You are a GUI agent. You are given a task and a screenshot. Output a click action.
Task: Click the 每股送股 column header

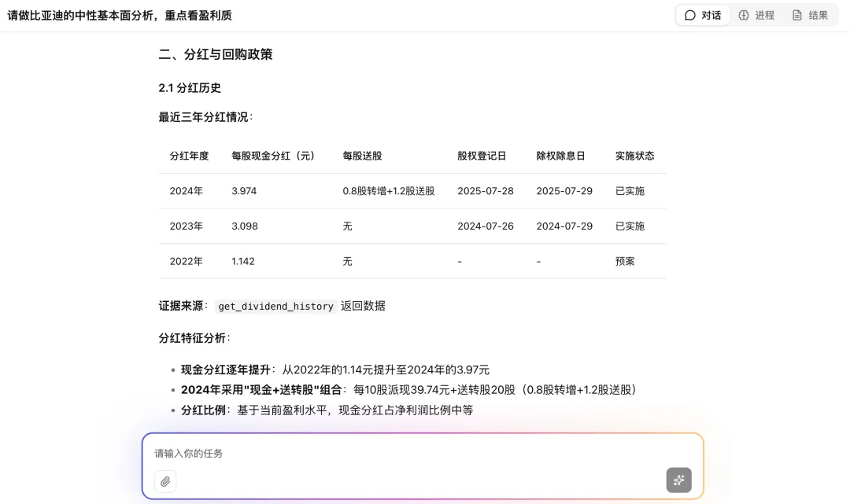click(362, 156)
